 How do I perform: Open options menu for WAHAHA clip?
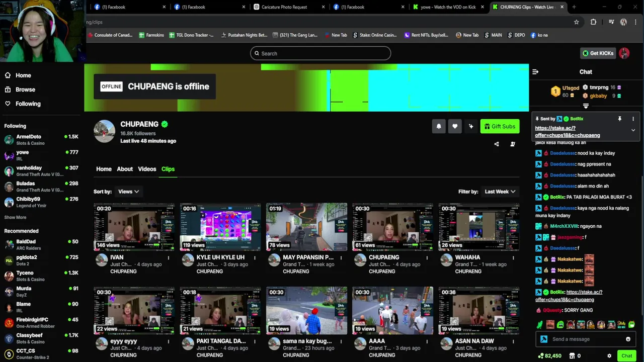pyautogui.click(x=513, y=258)
